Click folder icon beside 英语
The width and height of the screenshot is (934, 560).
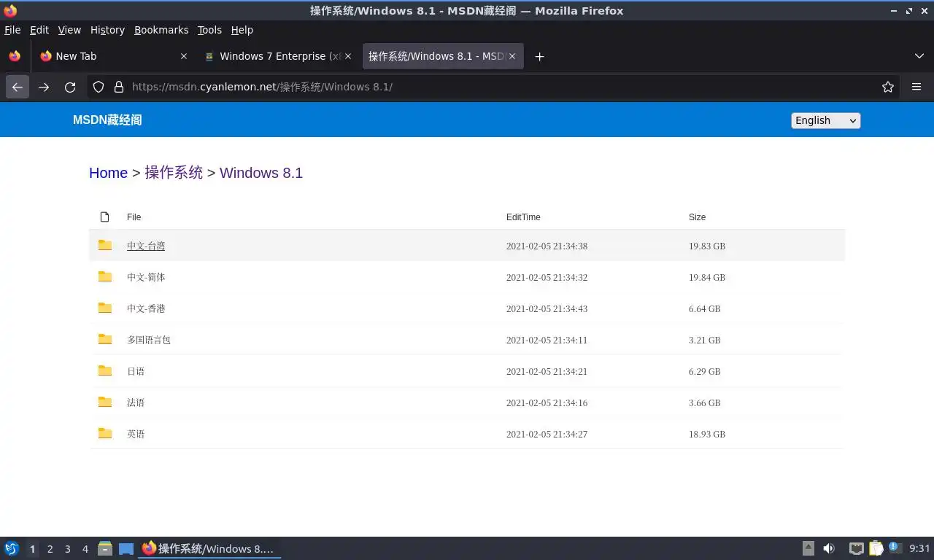tap(105, 433)
